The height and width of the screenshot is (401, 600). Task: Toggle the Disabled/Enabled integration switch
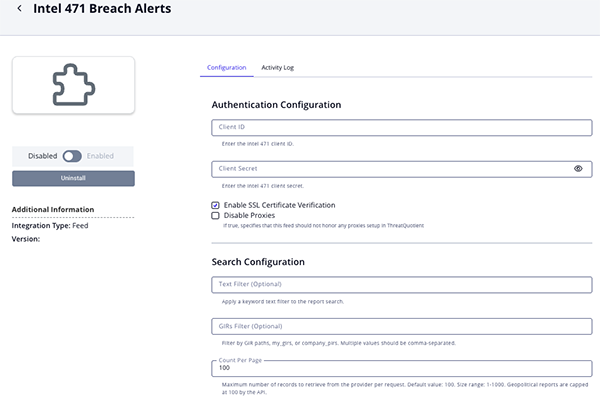72,156
